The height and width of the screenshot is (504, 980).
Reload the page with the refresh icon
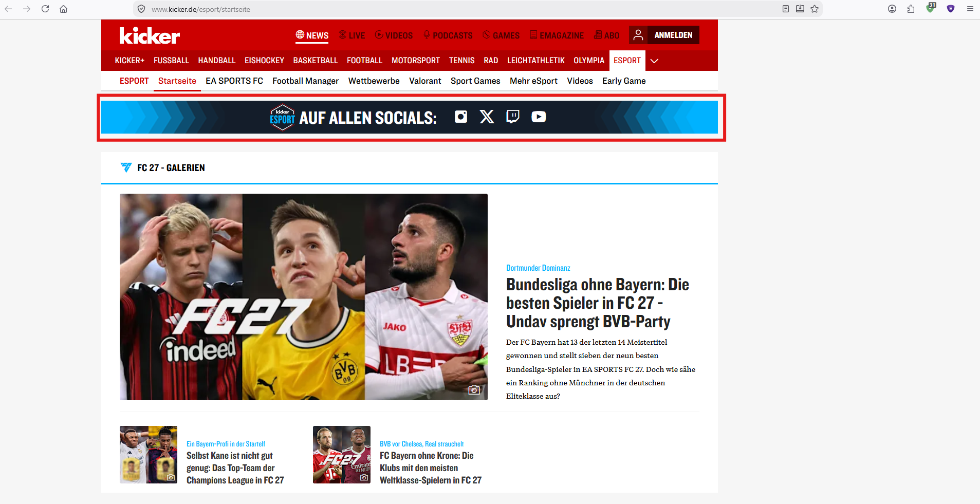45,9
